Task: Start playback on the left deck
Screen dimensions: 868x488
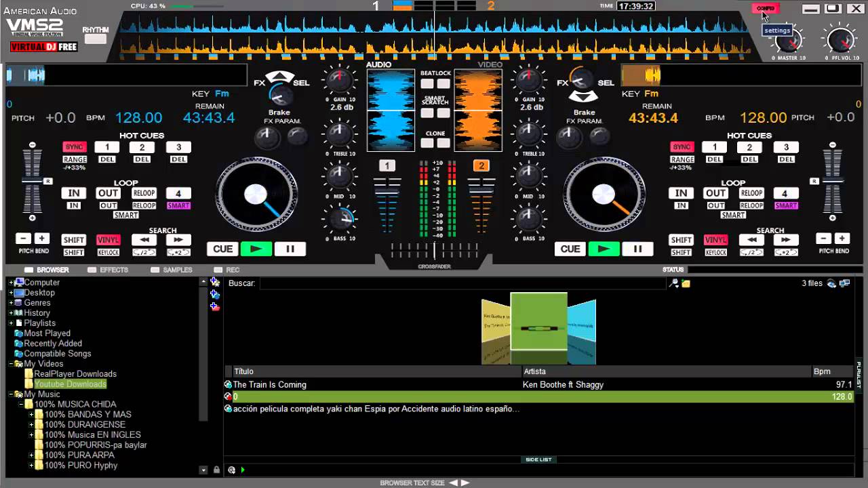Action: [256, 249]
